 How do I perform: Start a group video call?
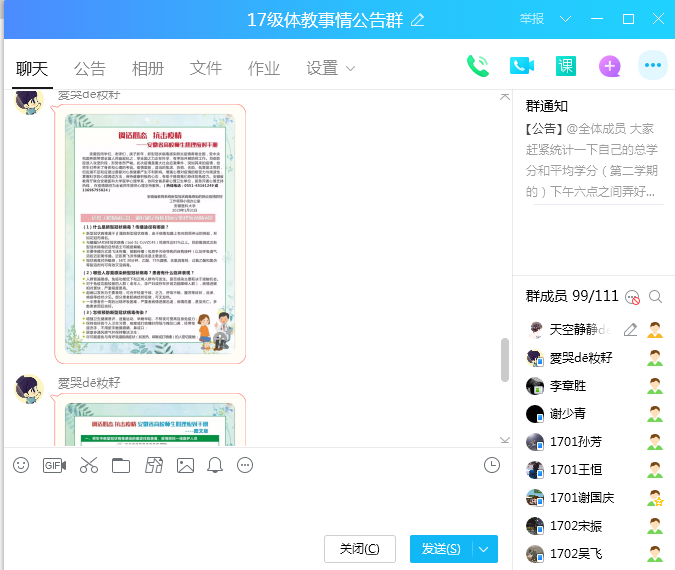pos(521,66)
